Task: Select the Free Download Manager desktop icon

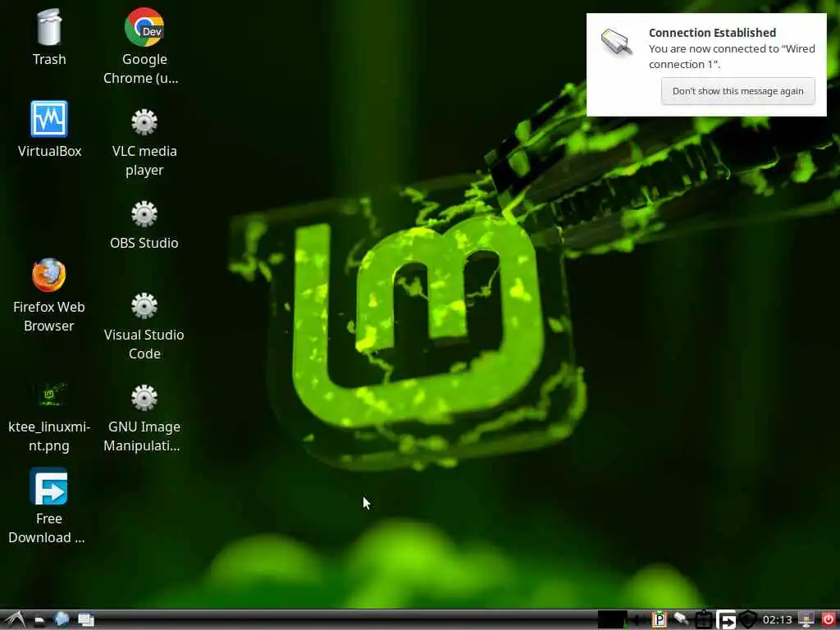Action: (48, 486)
